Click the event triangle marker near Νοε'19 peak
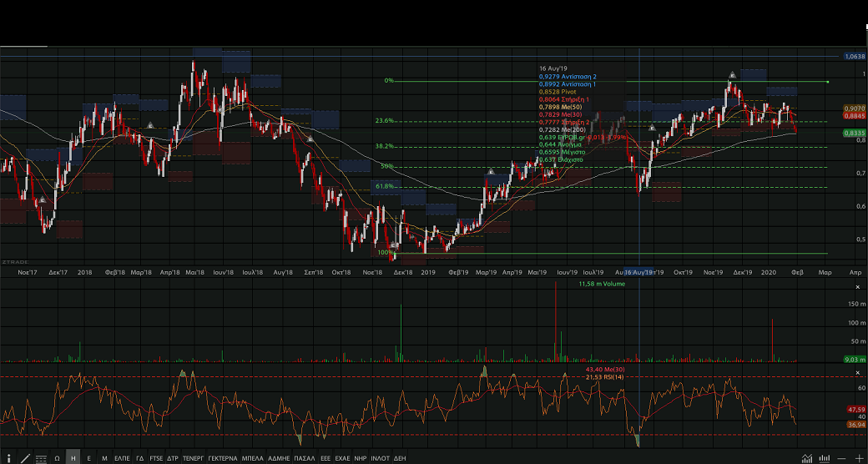The height and width of the screenshot is (464, 868). click(732, 75)
